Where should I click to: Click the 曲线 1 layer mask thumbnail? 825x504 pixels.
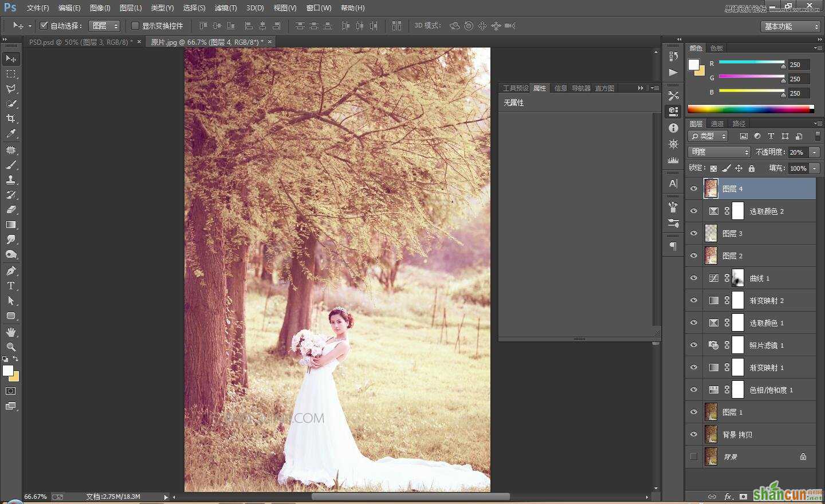click(x=738, y=278)
